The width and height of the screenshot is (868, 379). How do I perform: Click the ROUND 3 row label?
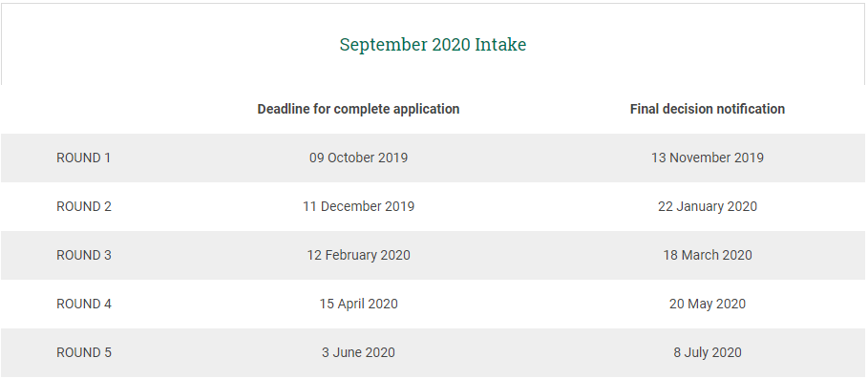point(84,255)
